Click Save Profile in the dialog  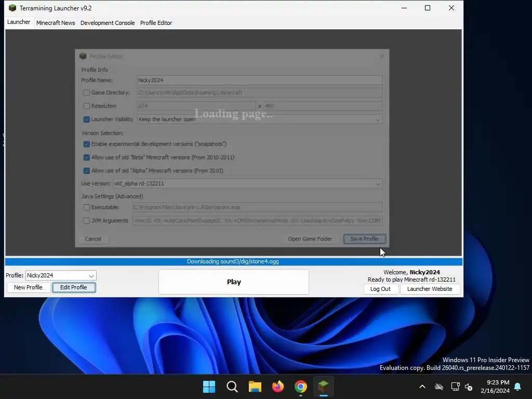(364, 239)
